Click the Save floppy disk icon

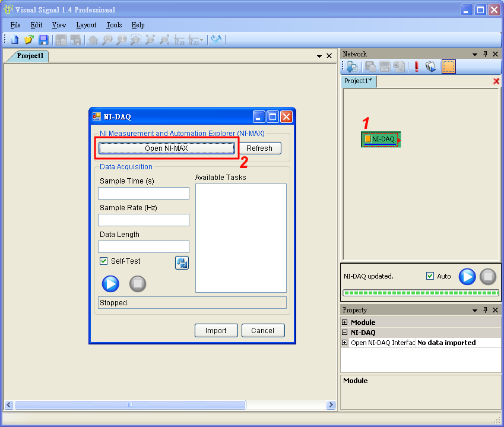point(43,40)
